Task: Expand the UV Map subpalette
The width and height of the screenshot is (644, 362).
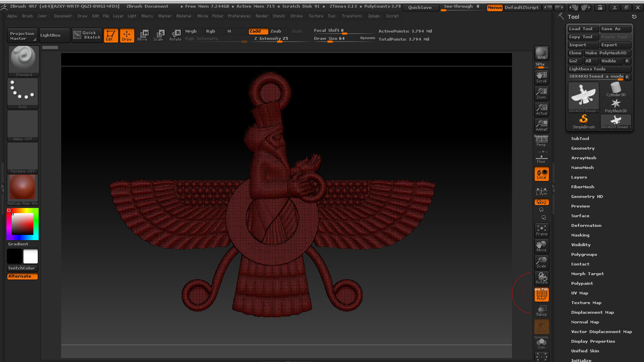Action: pyautogui.click(x=580, y=293)
